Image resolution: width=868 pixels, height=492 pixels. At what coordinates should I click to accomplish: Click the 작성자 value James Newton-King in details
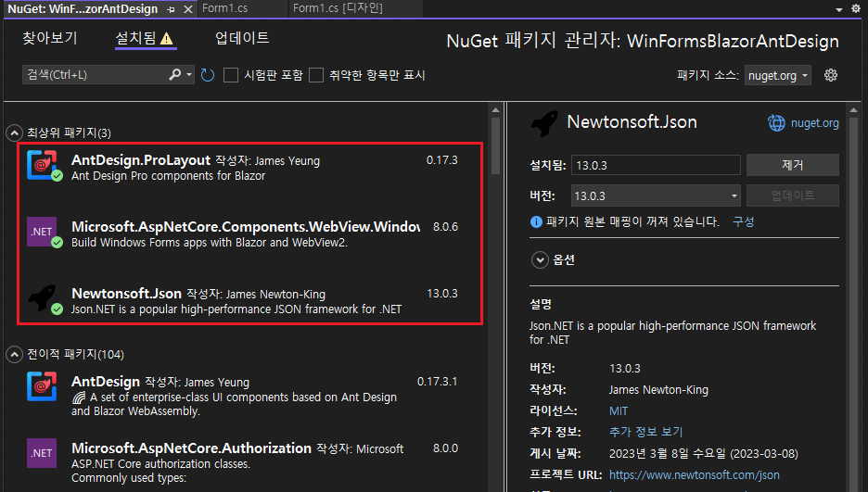[658, 390]
